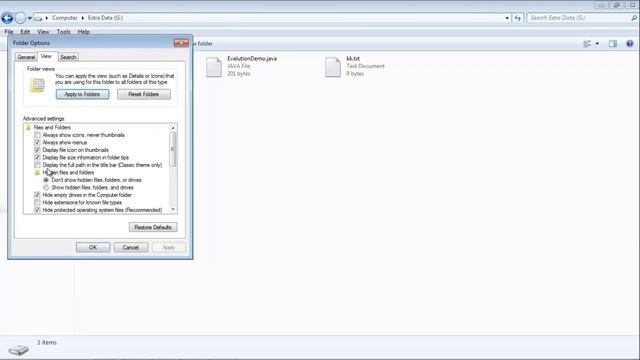This screenshot has height=360, width=640.
Task: Click the kk.txt file name
Action: (x=353, y=59)
